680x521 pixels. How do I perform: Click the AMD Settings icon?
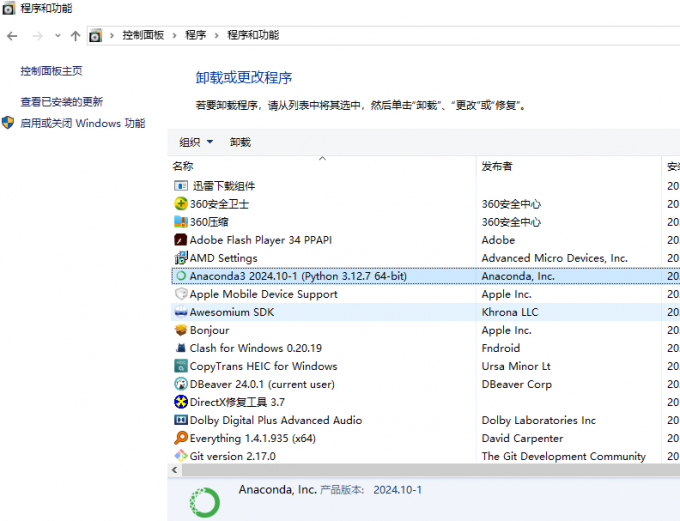[181, 257]
